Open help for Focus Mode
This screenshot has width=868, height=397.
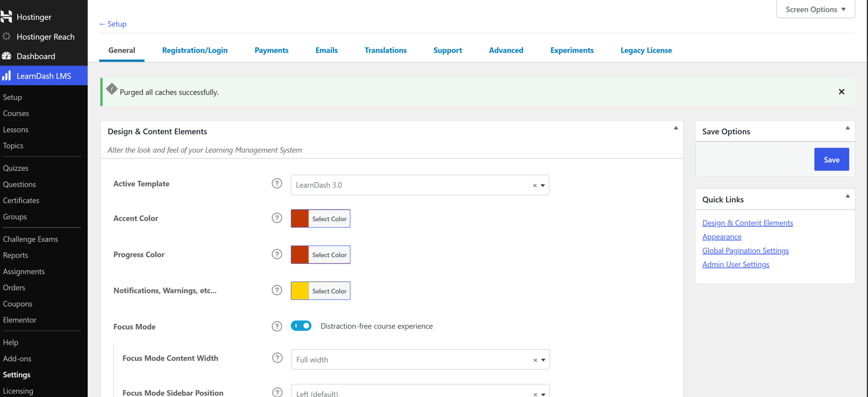click(x=277, y=326)
